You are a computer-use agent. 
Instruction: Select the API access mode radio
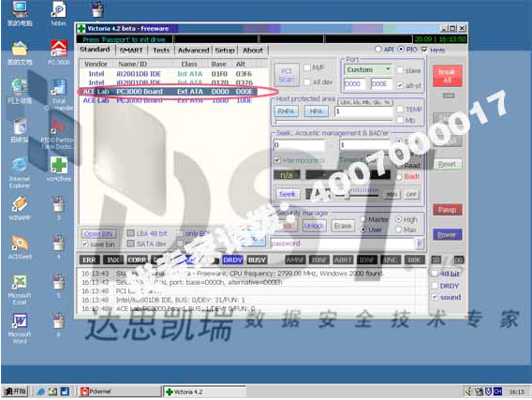click(377, 50)
